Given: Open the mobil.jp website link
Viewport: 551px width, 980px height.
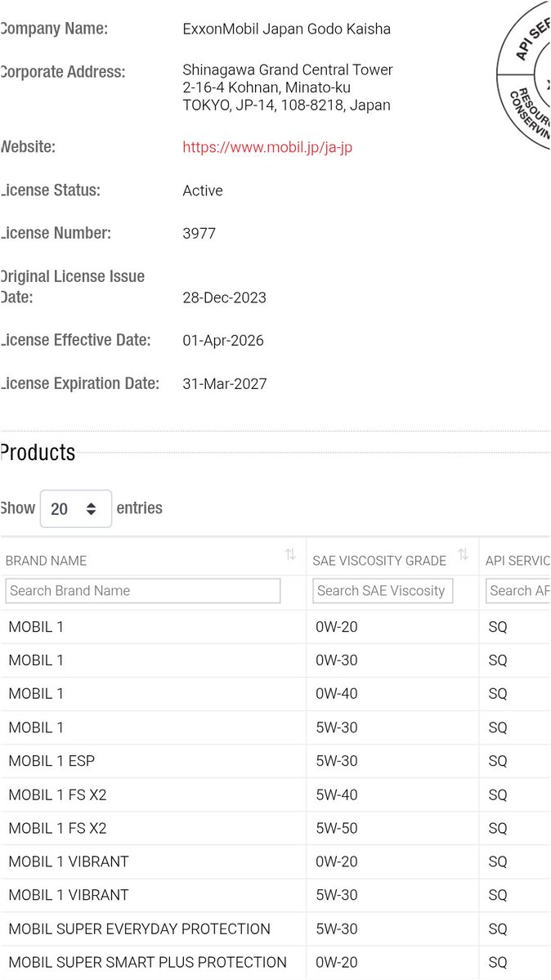Looking at the screenshot, I should [x=267, y=147].
